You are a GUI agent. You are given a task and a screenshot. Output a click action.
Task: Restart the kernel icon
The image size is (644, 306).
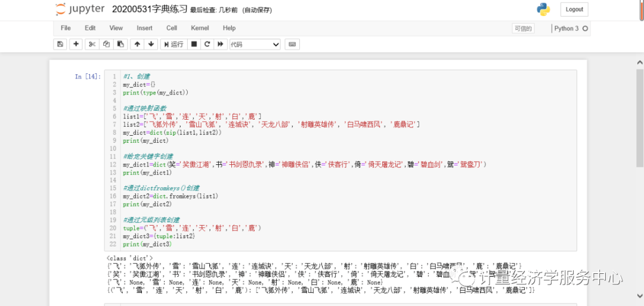point(208,44)
